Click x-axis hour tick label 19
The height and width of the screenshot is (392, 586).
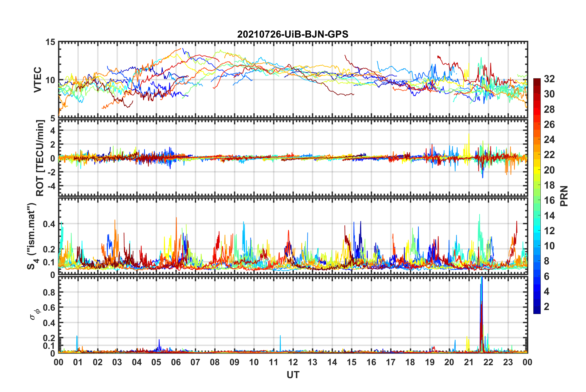[430, 362]
